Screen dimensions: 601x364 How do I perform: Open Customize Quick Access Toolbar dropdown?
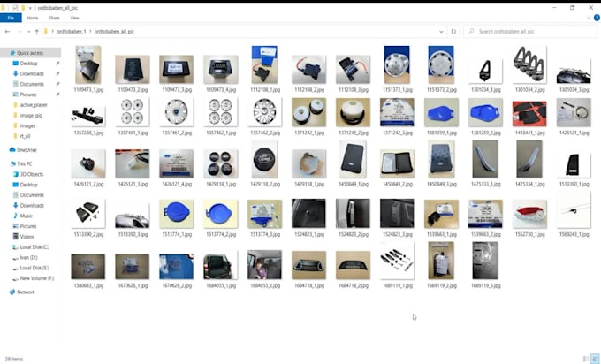pyautogui.click(x=30, y=8)
